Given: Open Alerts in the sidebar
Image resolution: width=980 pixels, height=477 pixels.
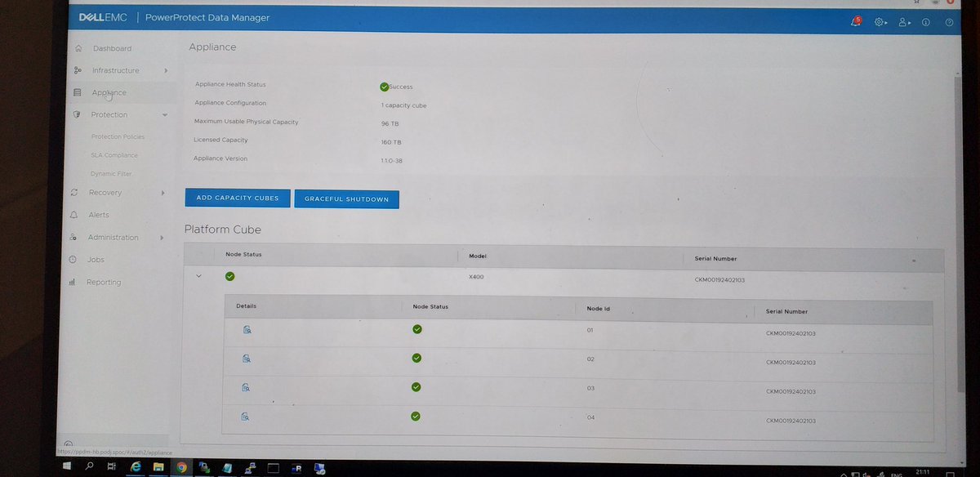Looking at the screenshot, I should click(x=98, y=215).
